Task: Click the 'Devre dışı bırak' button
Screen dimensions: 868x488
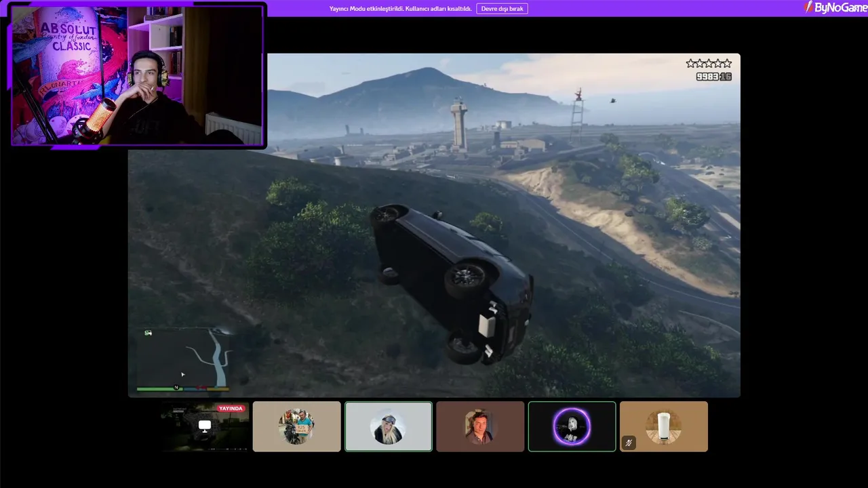Action: click(x=502, y=9)
